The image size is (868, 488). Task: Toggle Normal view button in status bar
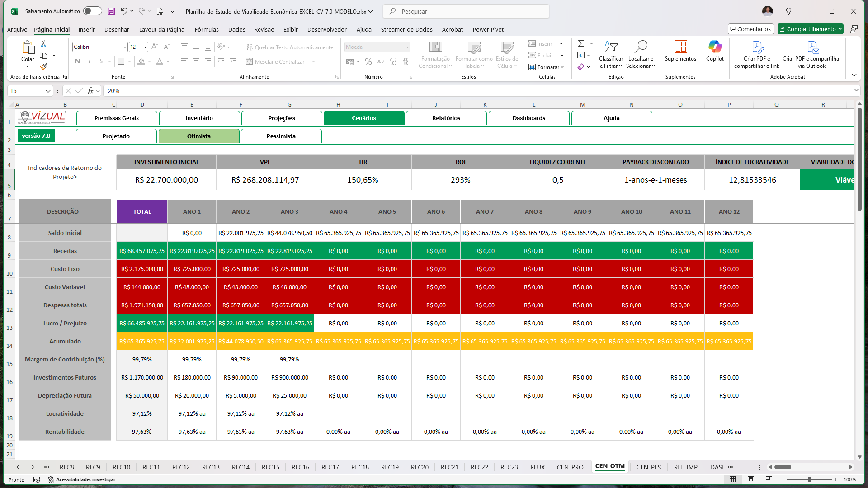point(733,479)
